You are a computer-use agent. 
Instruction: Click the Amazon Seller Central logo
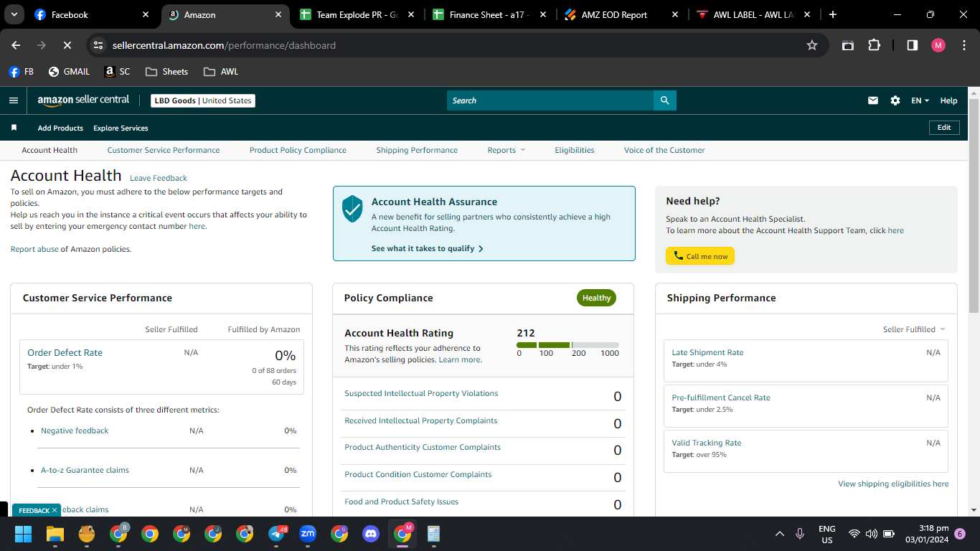coord(83,100)
